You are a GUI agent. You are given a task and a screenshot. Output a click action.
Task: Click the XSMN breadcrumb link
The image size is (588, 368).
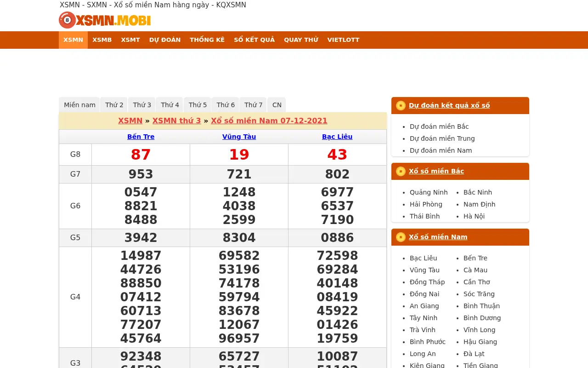point(130,121)
